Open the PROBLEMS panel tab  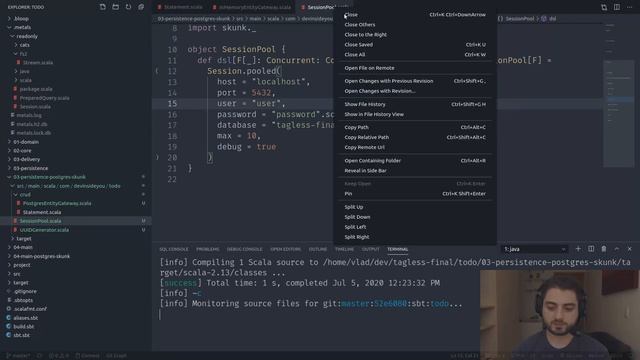click(207, 249)
